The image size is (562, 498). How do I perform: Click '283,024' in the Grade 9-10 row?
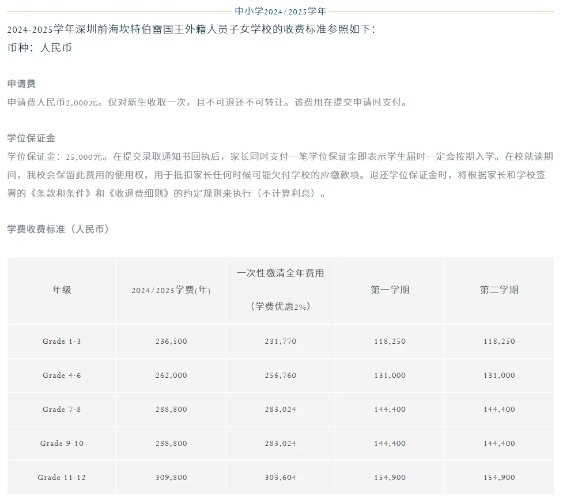click(x=281, y=443)
